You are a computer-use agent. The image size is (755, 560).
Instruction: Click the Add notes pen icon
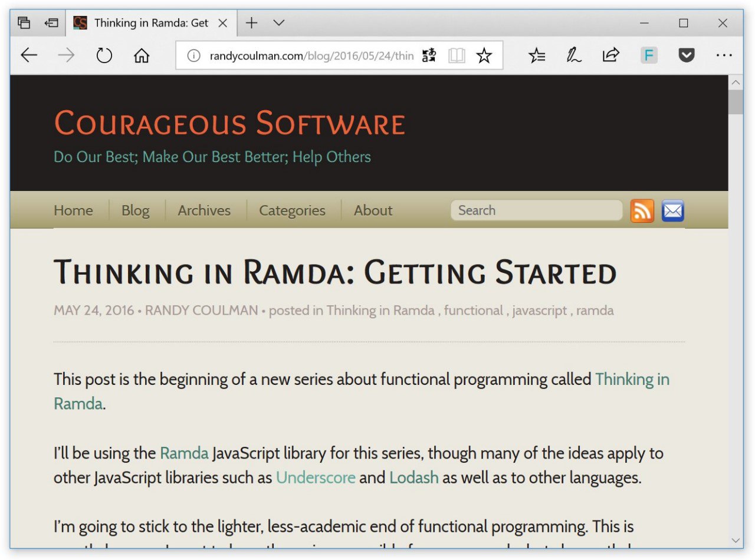(x=573, y=56)
